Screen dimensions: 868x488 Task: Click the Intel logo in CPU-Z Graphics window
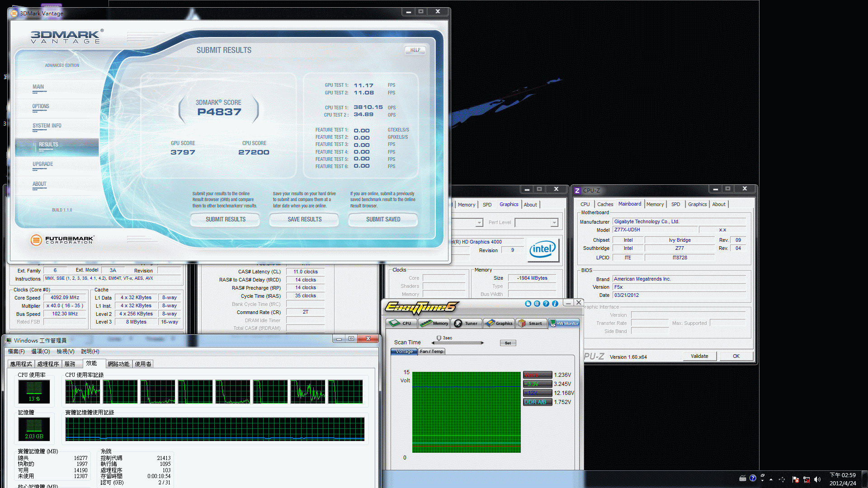coord(542,250)
